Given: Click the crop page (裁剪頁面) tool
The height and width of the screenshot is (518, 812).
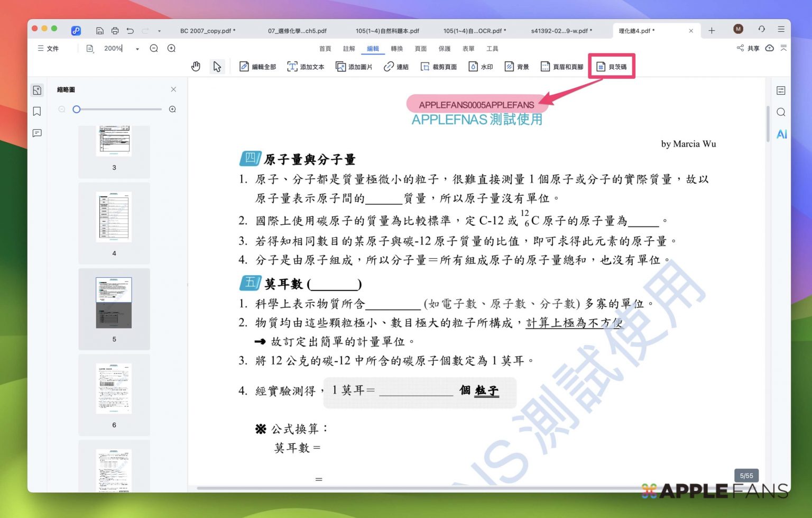Looking at the screenshot, I should (438, 67).
